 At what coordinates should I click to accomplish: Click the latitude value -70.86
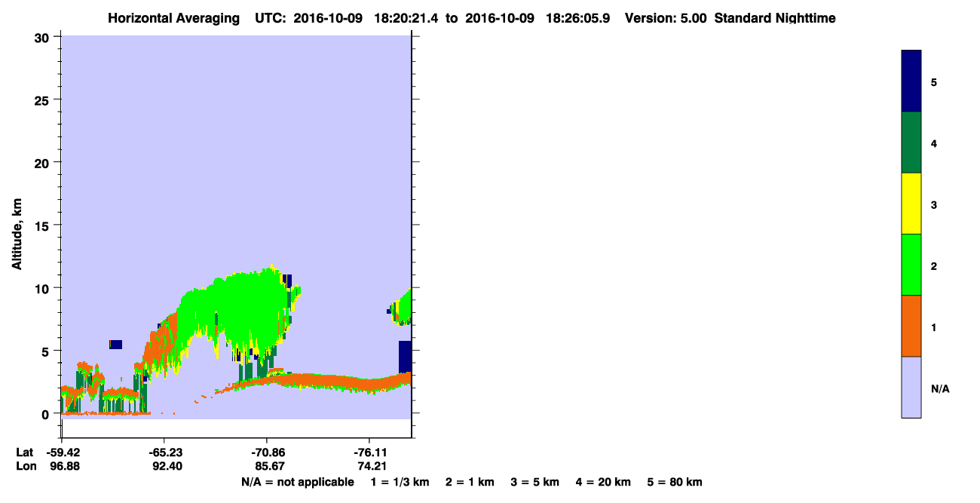tap(267, 452)
